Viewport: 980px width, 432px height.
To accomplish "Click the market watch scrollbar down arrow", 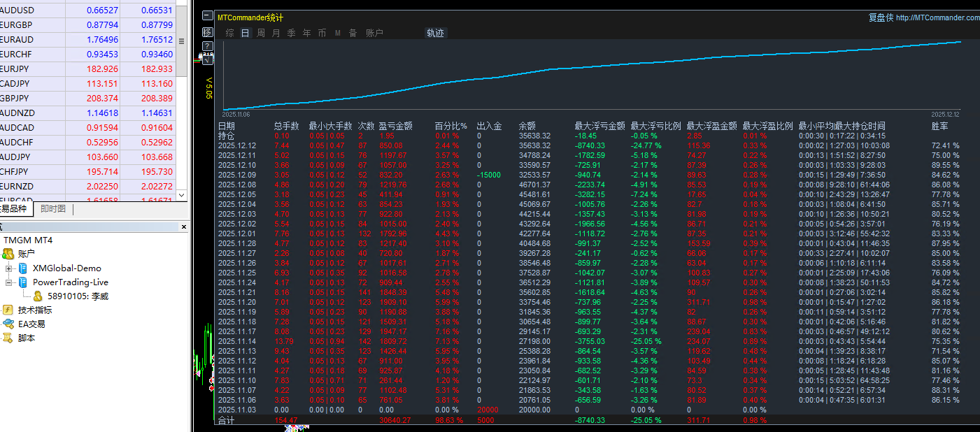I will [182, 195].
